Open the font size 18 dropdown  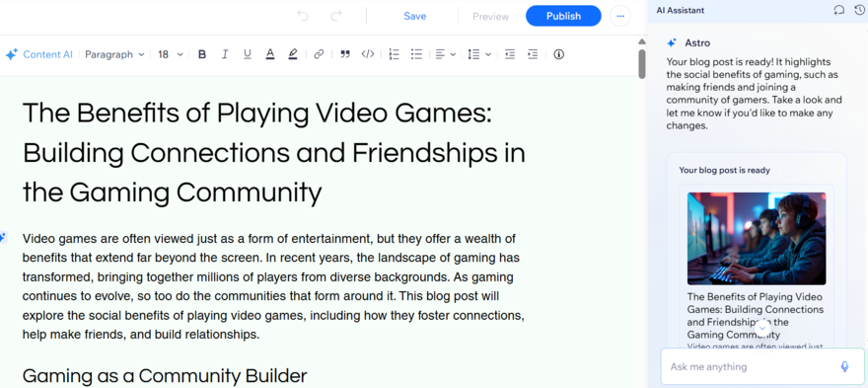point(170,54)
